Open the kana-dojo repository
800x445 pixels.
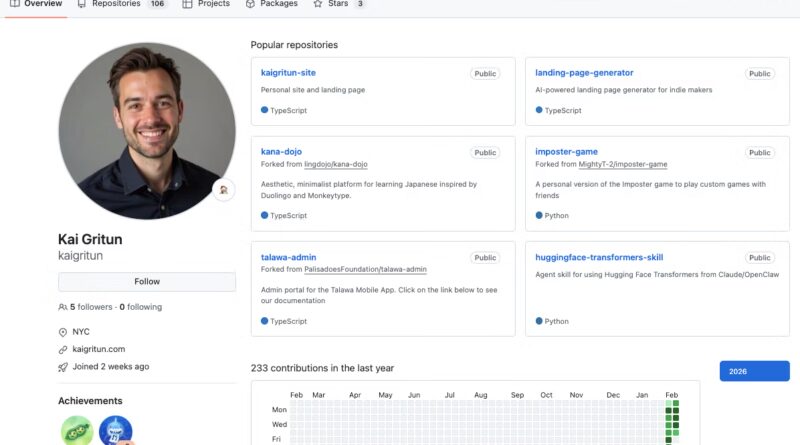click(281, 152)
